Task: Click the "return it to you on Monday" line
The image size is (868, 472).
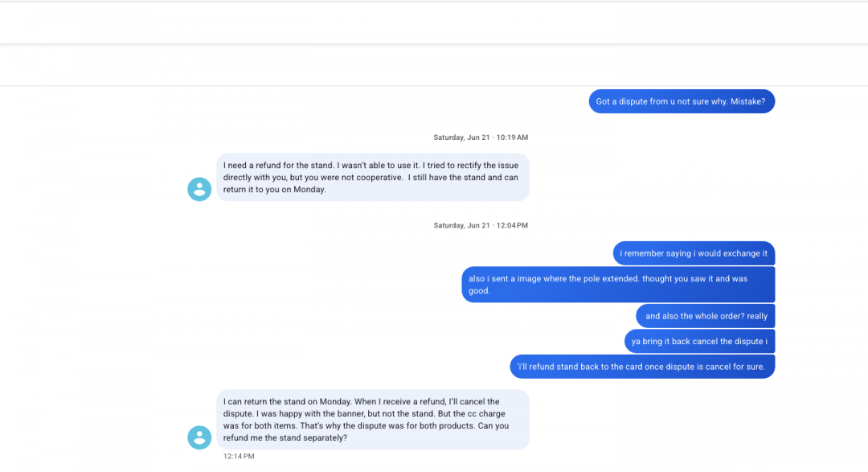Action: 275,189
